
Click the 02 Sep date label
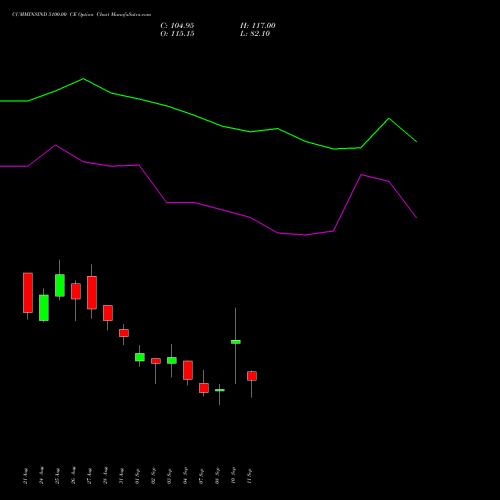(x=154, y=476)
